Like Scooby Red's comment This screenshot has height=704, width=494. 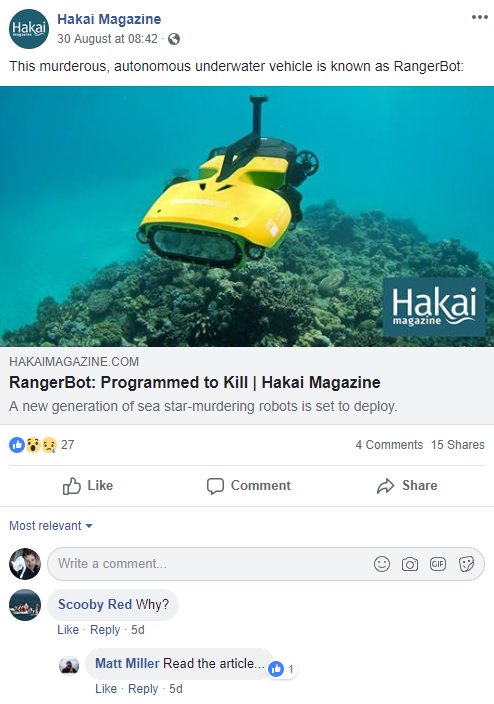(68, 630)
